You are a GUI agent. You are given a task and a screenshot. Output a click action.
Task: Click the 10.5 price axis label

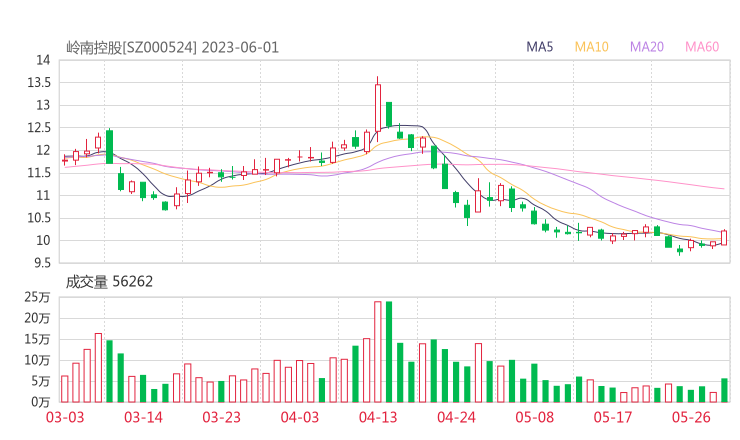tap(39, 218)
